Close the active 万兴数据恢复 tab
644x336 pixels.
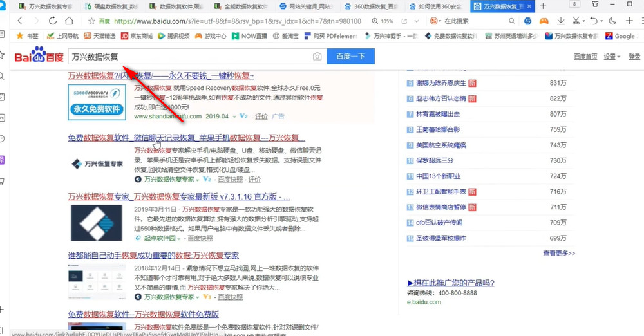click(x=529, y=6)
